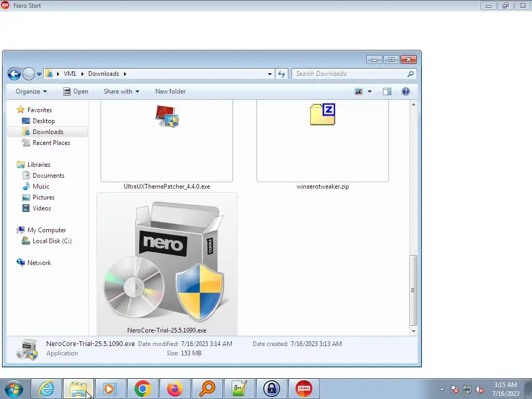The image size is (532, 399).
Task: Open the padlock app on taskbar
Action: click(x=272, y=389)
